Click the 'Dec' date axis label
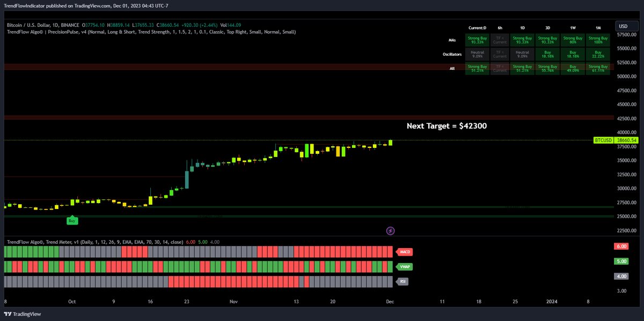644x321 pixels. pos(390,302)
